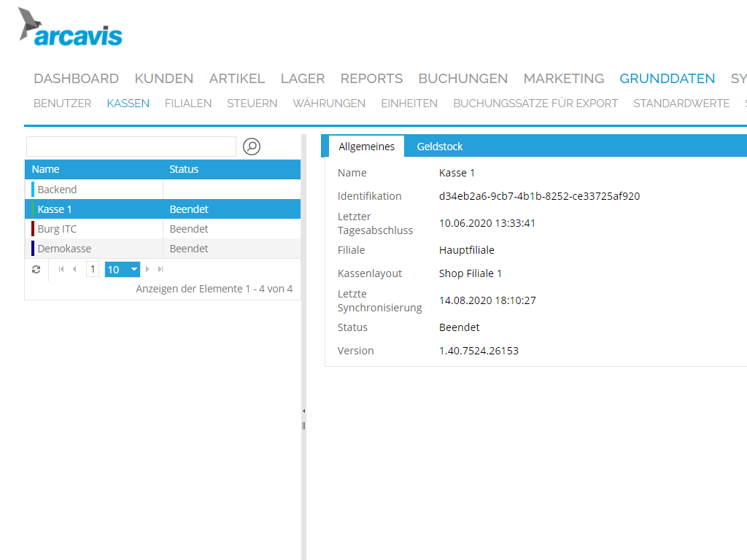Go to first page of list
The width and height of the screenshot is (747, 560).
click(61, 270)
